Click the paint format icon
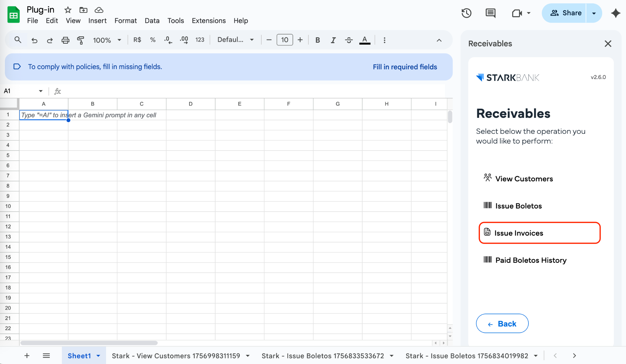This screenshot has width=626, height=364. tap(81, 40)
